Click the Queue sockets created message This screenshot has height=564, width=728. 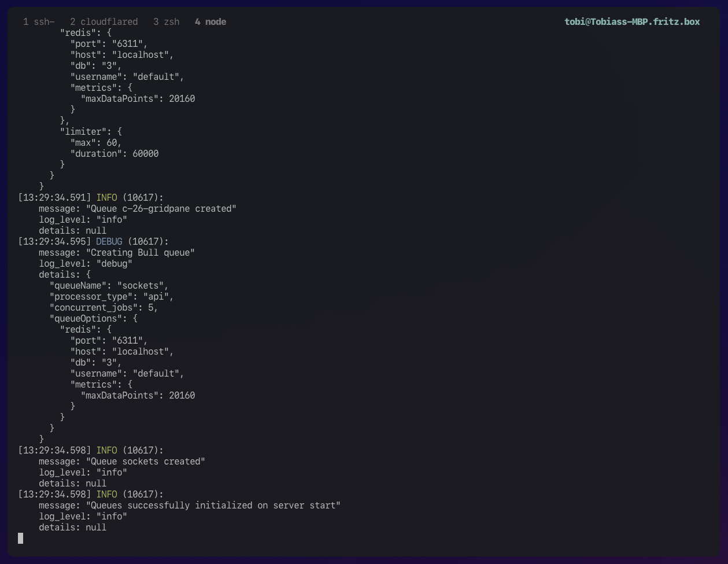pyautogui.click(x=145, y=461)
